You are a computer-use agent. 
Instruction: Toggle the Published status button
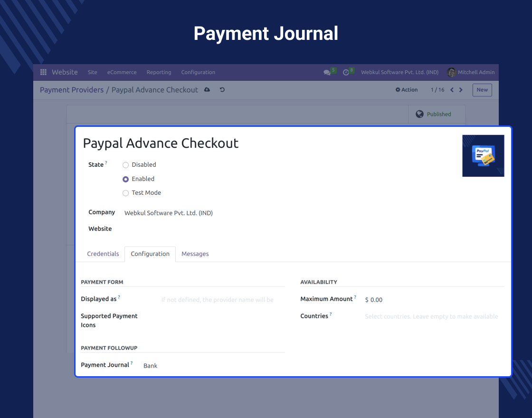(437, 114)
